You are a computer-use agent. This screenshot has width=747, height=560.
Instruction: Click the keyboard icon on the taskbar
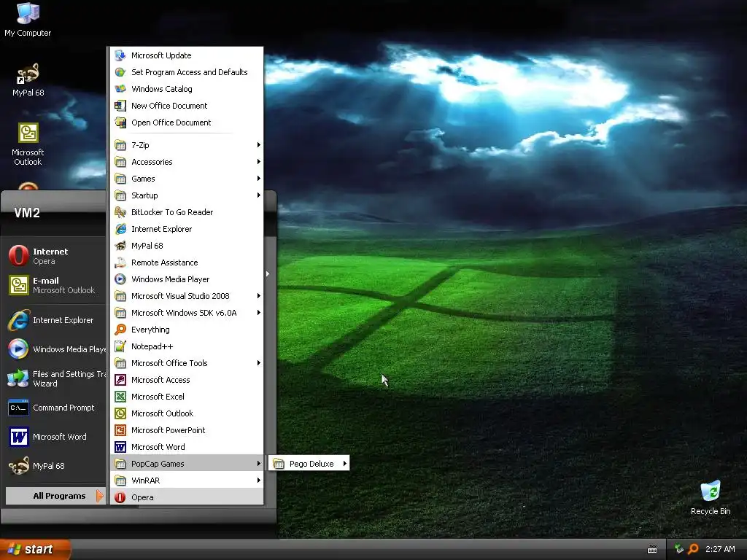[x=652, y=550]
